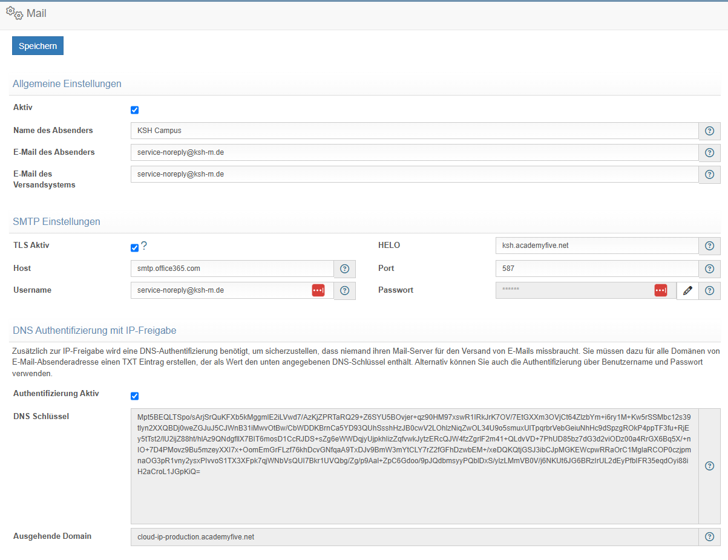
Task: Click help icon beside E-Mail des Absenders
Action: (x=709, y=152)
